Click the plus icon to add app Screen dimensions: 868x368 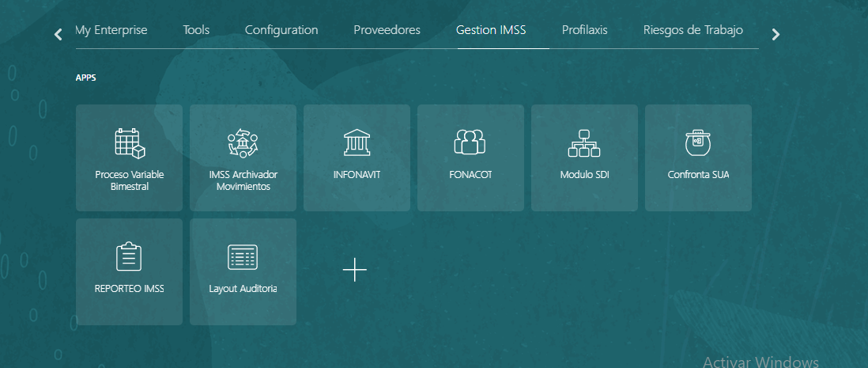tap(355, 270)
